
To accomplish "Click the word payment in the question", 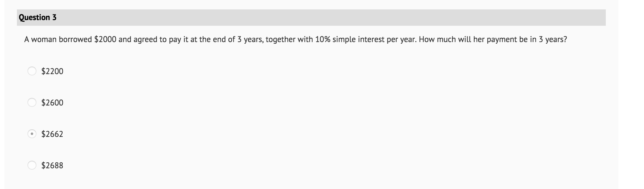I will click(502, 40).
